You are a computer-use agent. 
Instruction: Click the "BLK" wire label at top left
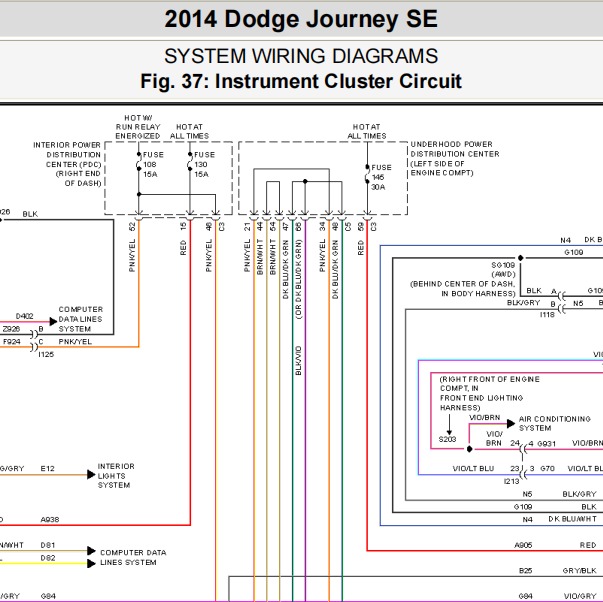(x=30, y=214)
